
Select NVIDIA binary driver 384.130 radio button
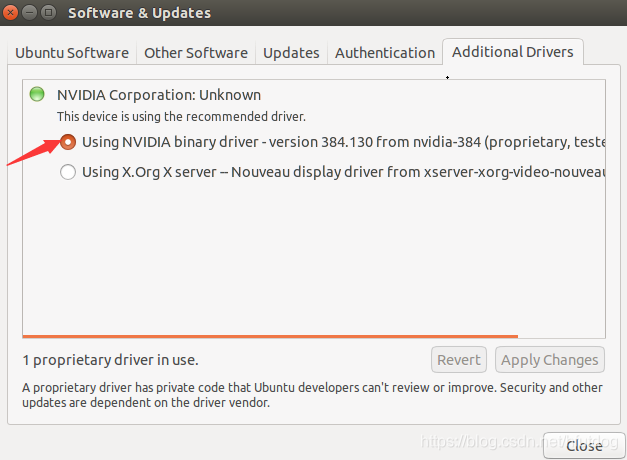tap(68, 142)
